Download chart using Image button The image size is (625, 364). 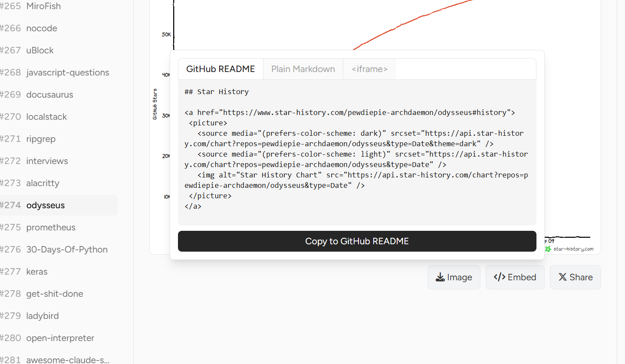tap(454, 277)
